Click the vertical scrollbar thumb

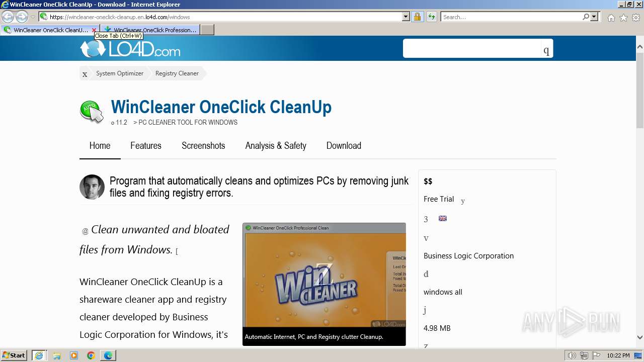tap(640, 89)
